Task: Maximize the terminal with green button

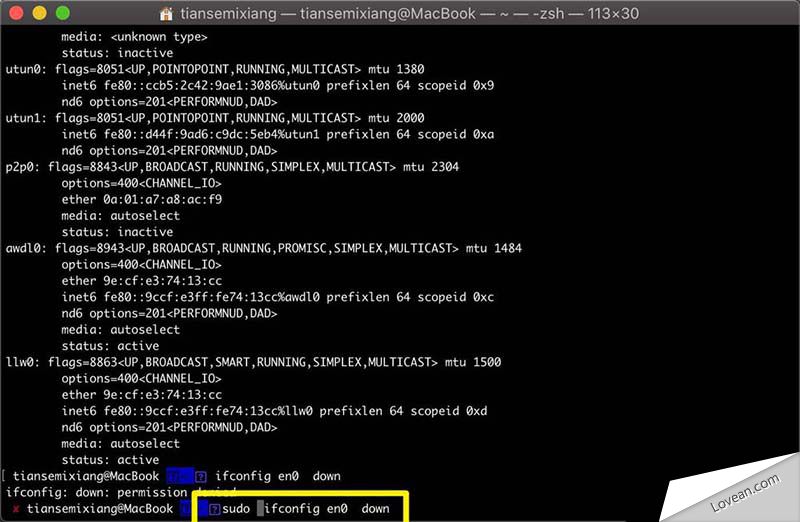Action: tap(63, 14)
